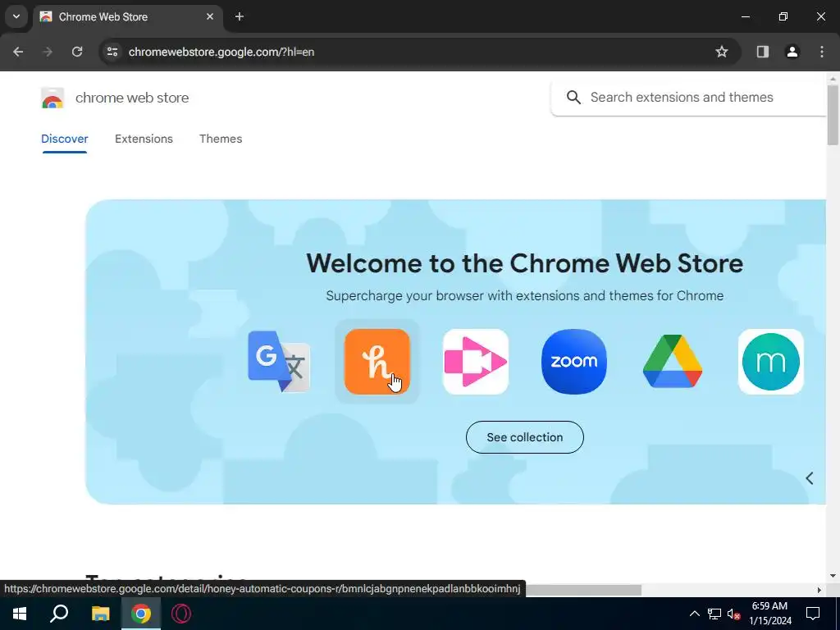
Task: Reload the current page
Action: click(x=77, y=52)
